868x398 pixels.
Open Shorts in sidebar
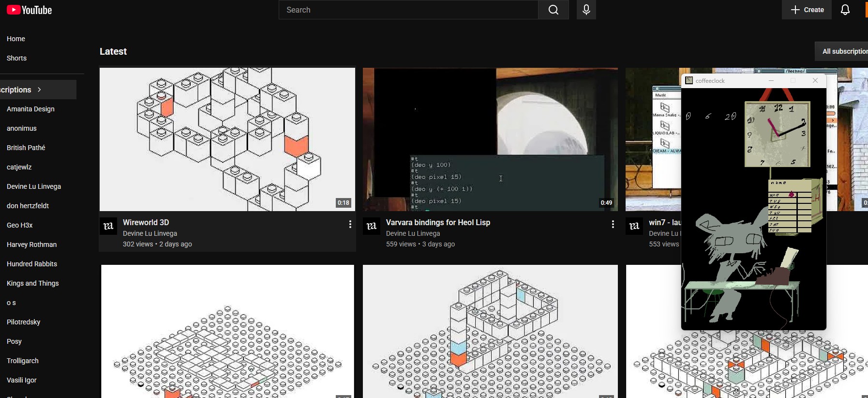pyautogui.click(x=16, y=58)
